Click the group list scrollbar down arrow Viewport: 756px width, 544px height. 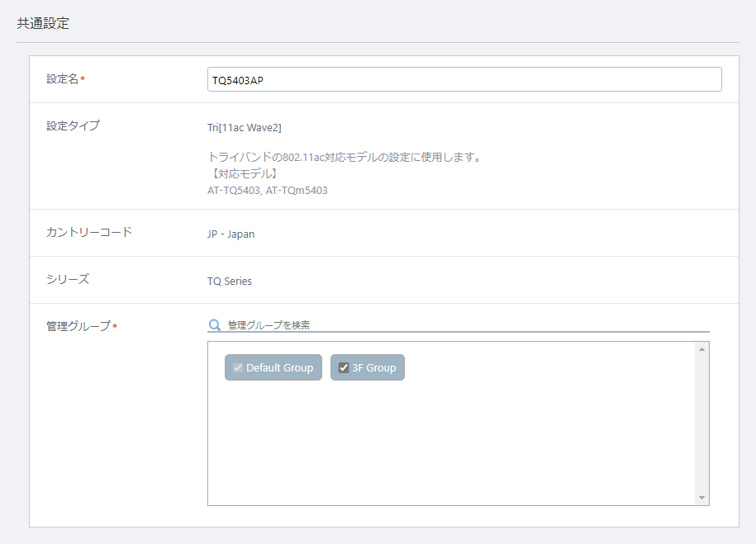coord(702,498)
